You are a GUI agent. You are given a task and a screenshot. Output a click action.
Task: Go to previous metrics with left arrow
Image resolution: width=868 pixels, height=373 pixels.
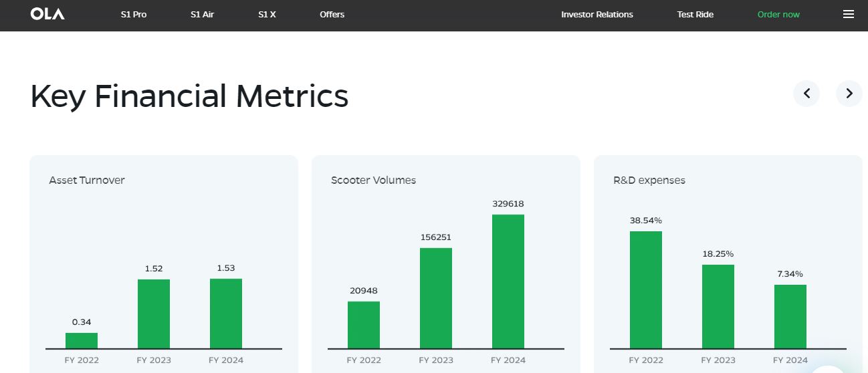tap(806, 94)
